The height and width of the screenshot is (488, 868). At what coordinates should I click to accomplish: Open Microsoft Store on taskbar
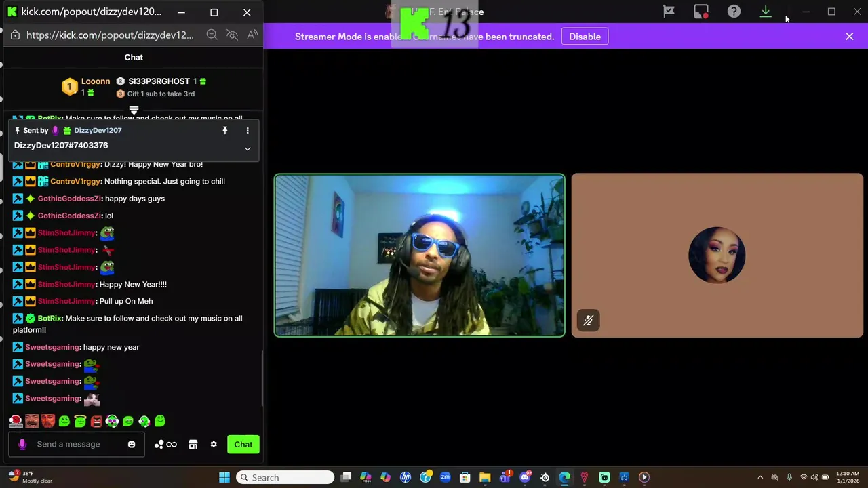tap(465, 477)
